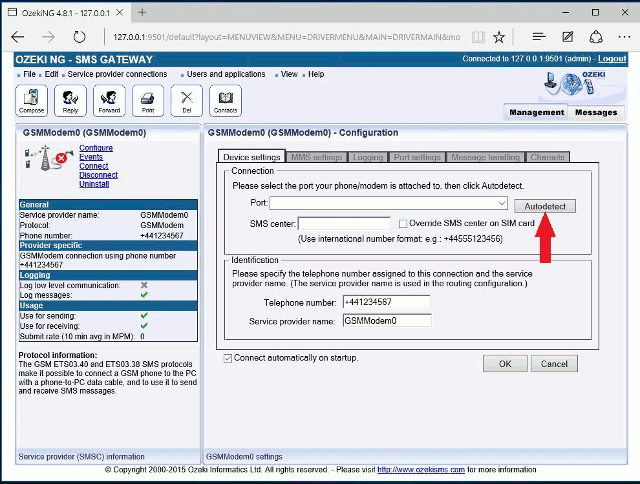This screenshot has height=484, width=640.
Task: Click the Disconnect link
Action: (x=98, y=175)
